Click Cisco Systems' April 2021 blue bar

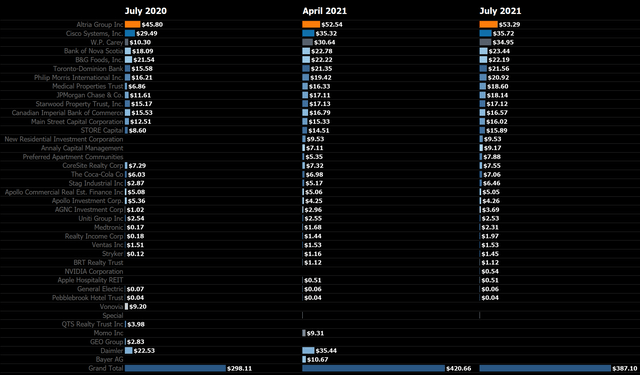pyautogui.click(x=308, y=33)
